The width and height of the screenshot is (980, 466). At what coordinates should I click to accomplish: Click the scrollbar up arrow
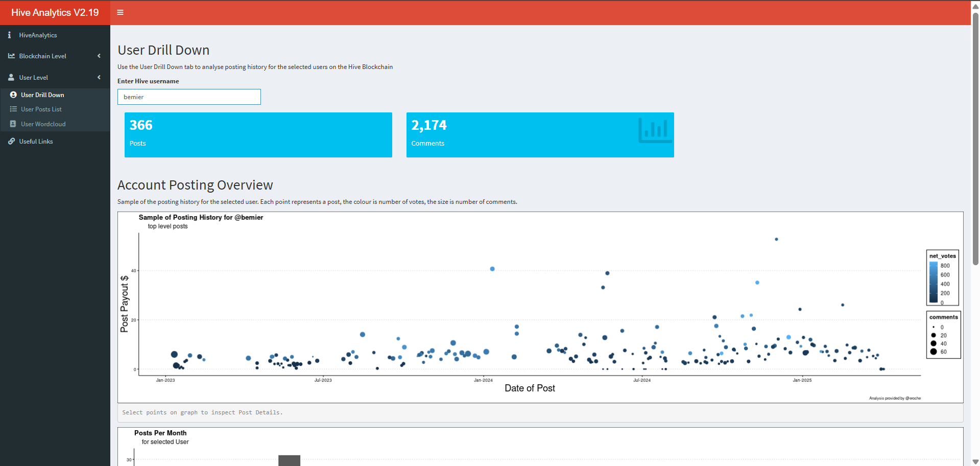975,6
